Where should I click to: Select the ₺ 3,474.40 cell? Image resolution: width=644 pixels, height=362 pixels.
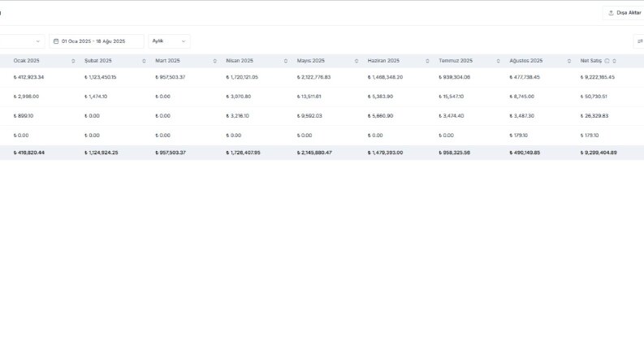coord(451,116)
